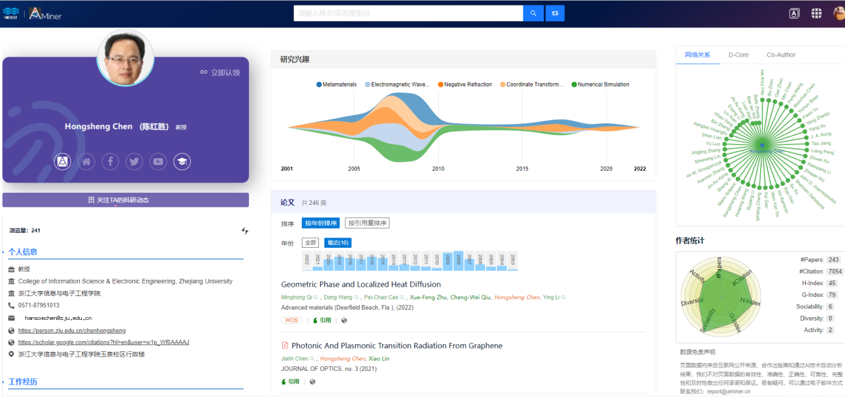Select the 全部 year filter

tap(310, 243)
